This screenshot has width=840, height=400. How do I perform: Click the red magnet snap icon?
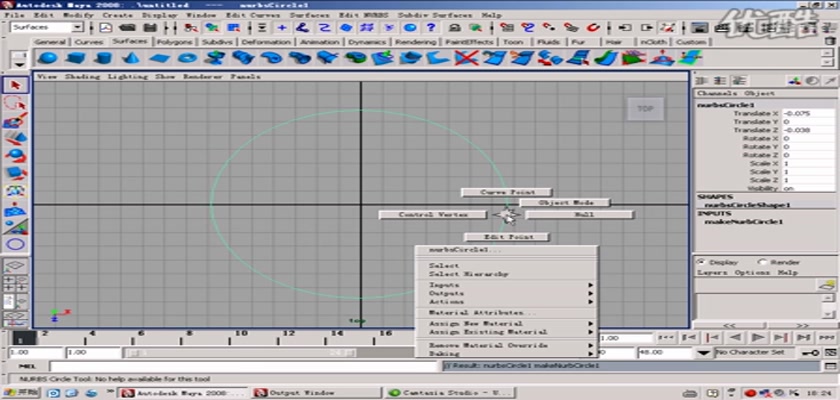[x=592, y=27]
